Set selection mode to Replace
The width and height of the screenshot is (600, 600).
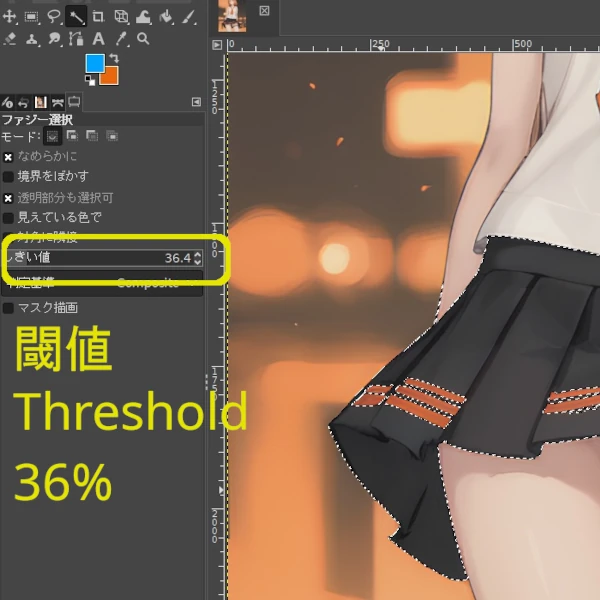(x=52, y=136)
